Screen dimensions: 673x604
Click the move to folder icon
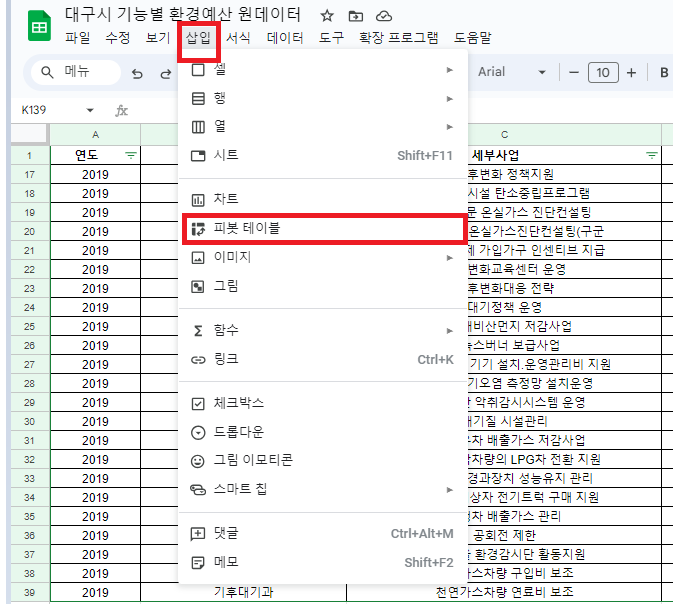[x=356, y=16]
